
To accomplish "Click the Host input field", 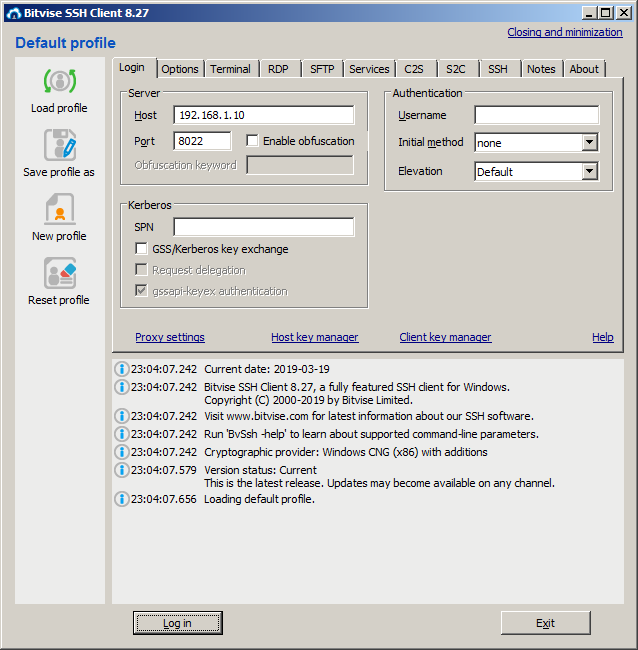I will 264,115.
